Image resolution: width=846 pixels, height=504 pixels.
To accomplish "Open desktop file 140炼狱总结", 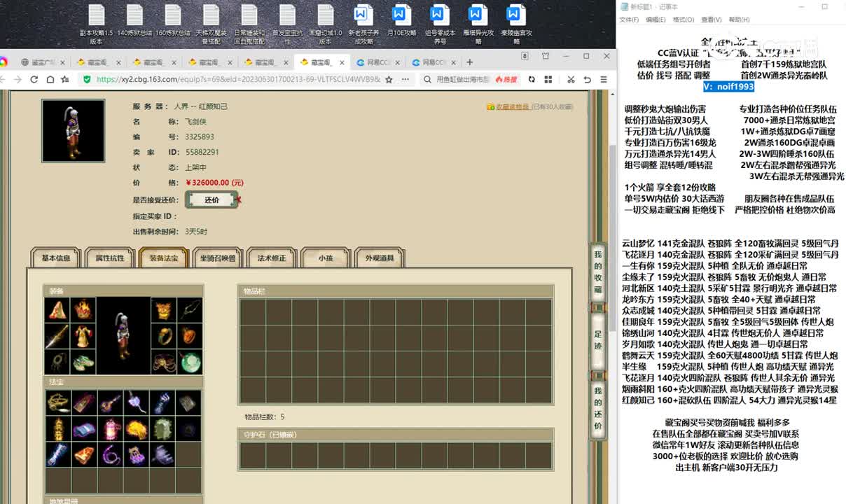I will (134, 21).
